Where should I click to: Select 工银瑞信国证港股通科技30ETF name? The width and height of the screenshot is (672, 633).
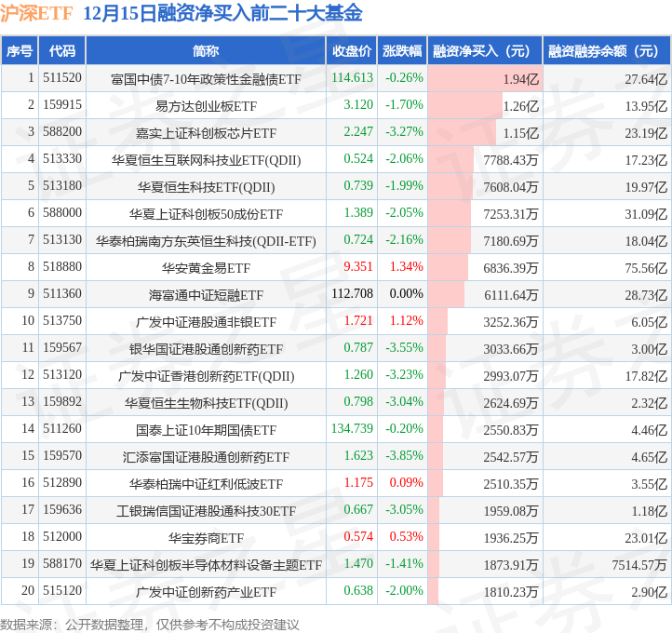point(206,511)
